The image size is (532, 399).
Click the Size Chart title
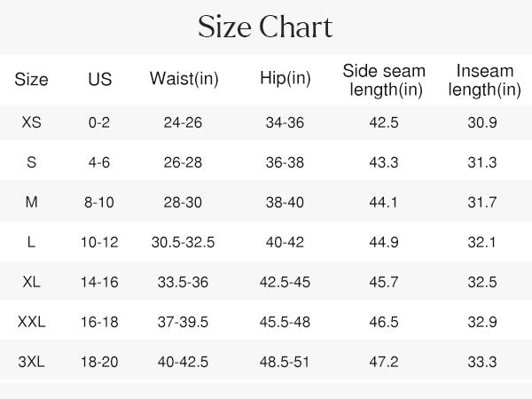tap(265, 27)
